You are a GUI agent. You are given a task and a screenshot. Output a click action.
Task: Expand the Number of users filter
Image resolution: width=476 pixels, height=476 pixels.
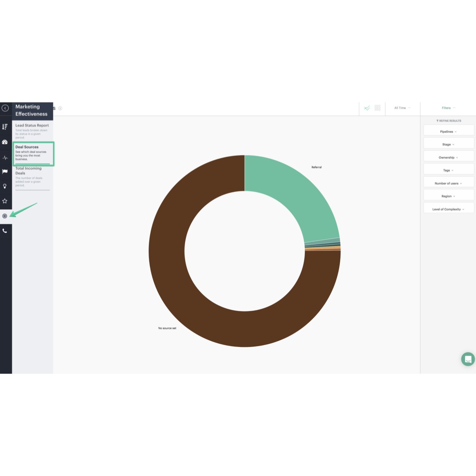[448, 183]
